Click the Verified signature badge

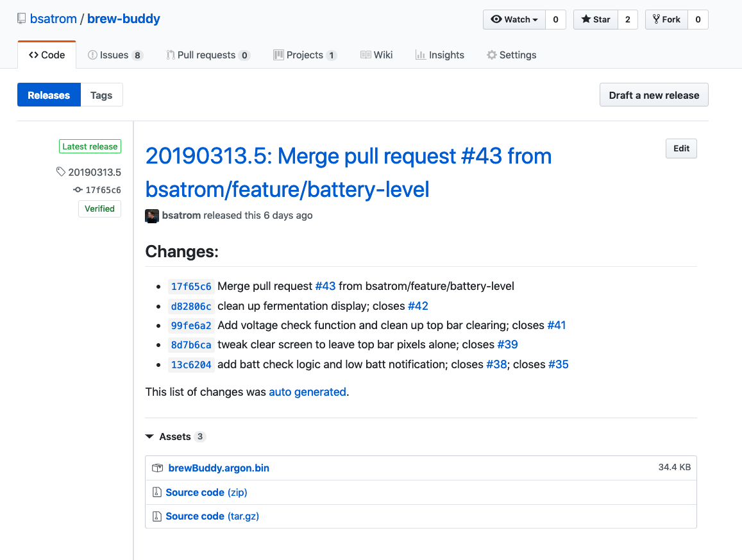click(100, 208)
